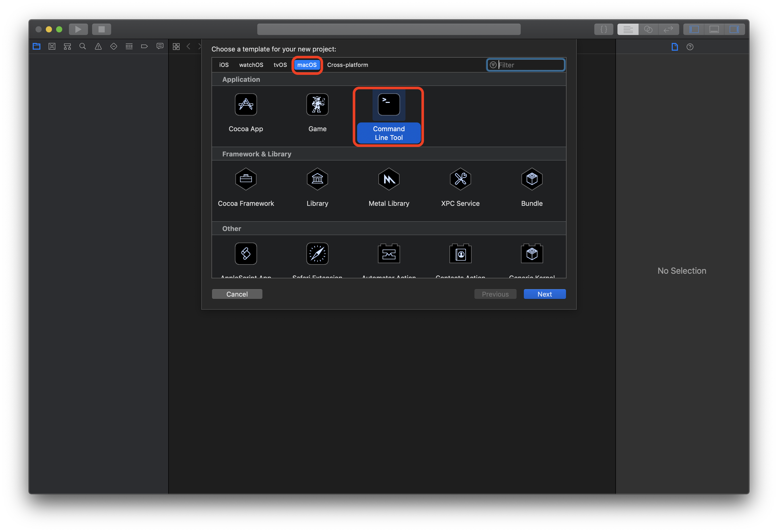
Task: Open the Debug navigator icon
Action: [x=129, y=47]
